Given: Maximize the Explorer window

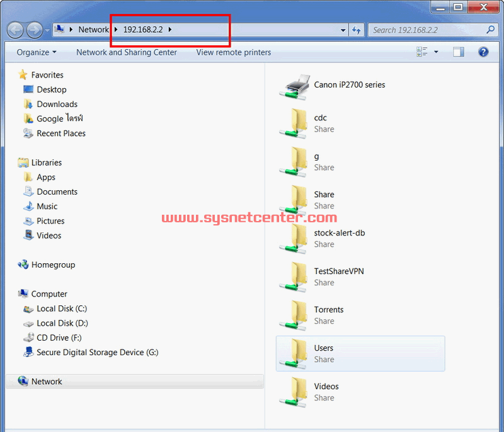Looking at the screenshot, I should coord(459,7).
